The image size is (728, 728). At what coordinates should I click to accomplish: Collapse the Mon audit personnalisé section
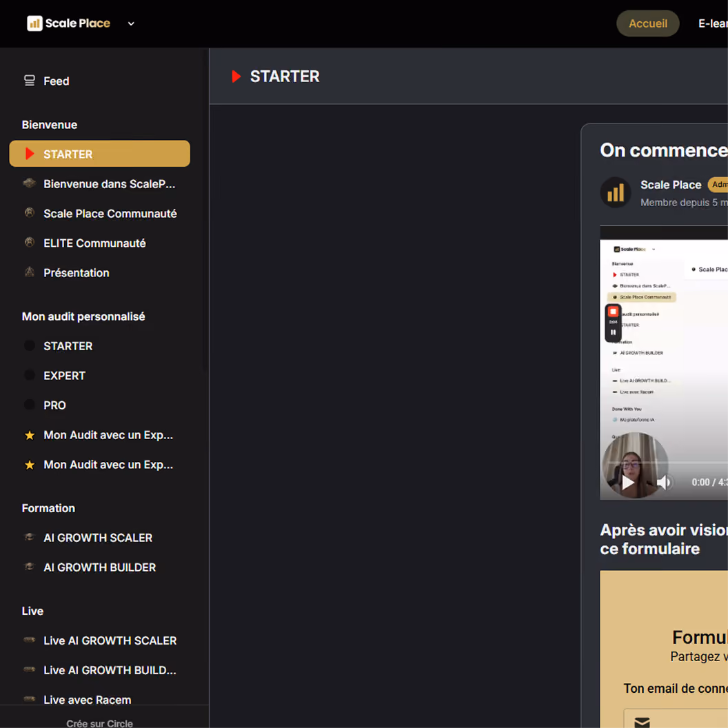click(x=83, y=316)
